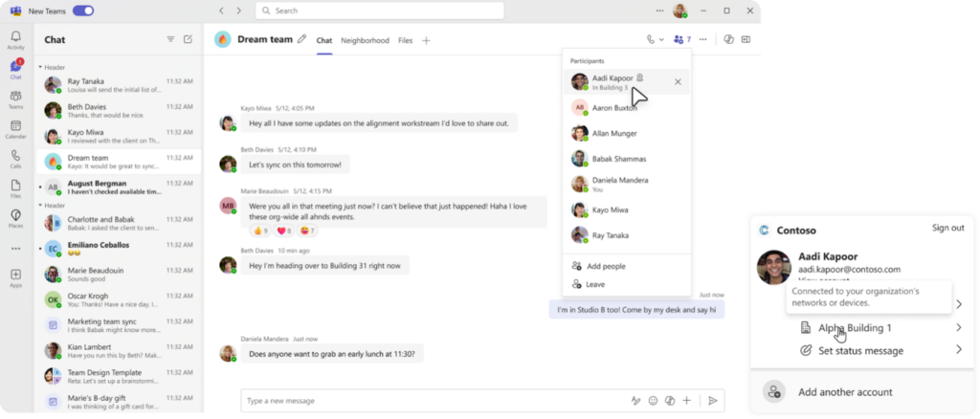Screen dimensions: 980x419
Task: Open the Teams section in the sidebar
Action: [15, 99]
